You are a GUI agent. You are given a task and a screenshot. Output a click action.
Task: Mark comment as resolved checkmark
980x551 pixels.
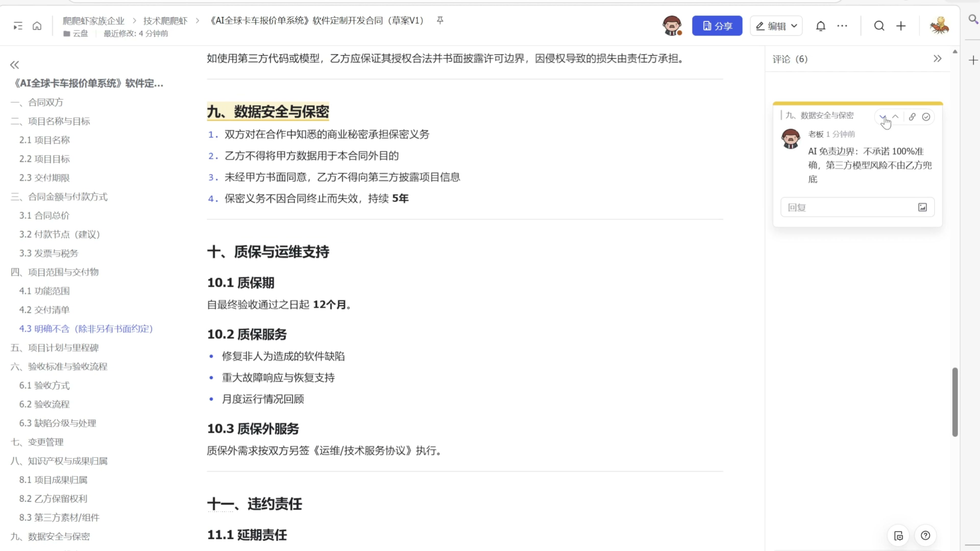tap(926, 117)
